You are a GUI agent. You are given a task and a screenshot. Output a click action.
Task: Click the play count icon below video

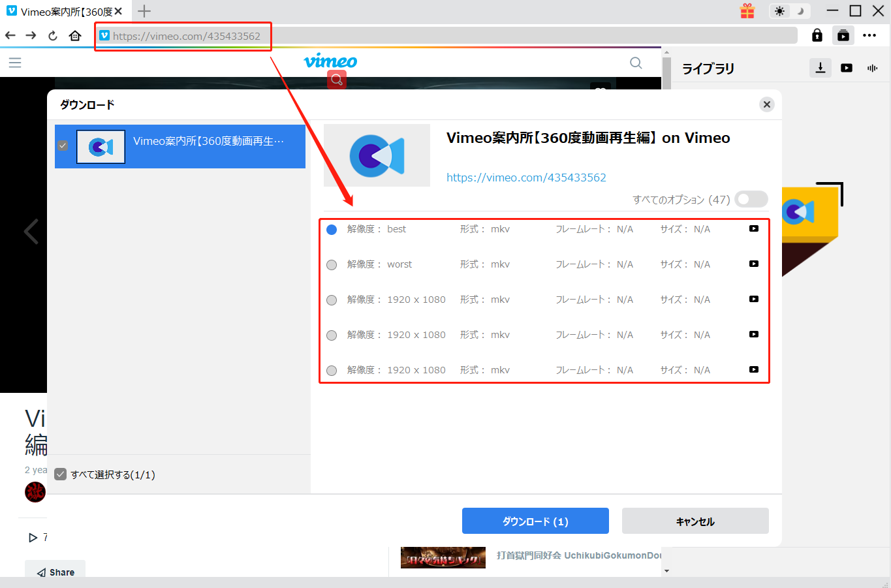coord(33,538)
